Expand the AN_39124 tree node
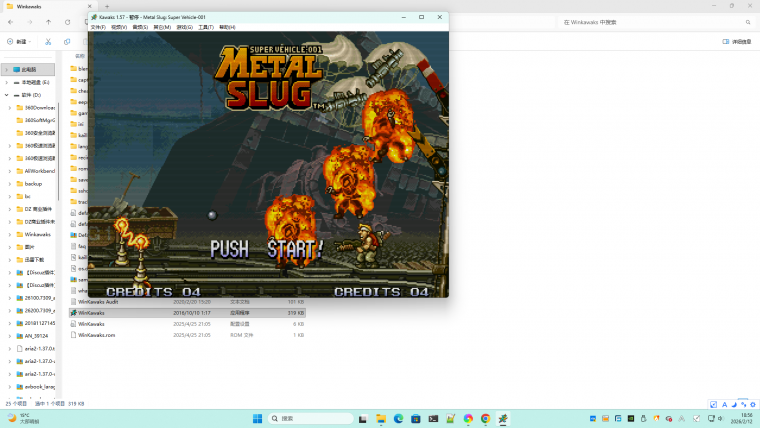 pyautogui.click(x=10, y=335)
